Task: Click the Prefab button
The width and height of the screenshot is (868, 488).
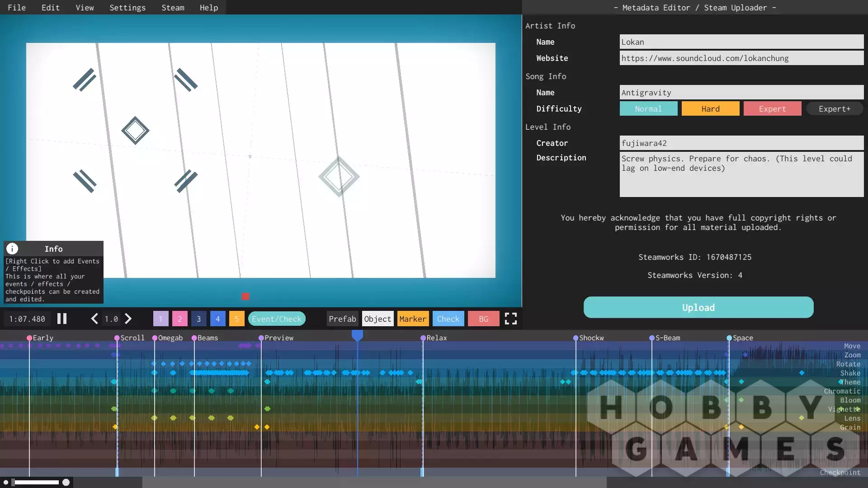Action: 342,319
